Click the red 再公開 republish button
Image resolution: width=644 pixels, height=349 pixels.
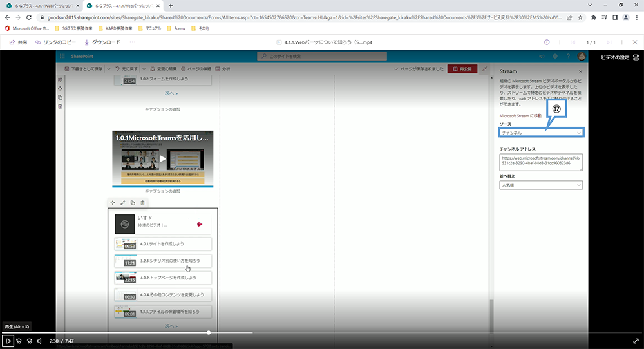point(462,69)
